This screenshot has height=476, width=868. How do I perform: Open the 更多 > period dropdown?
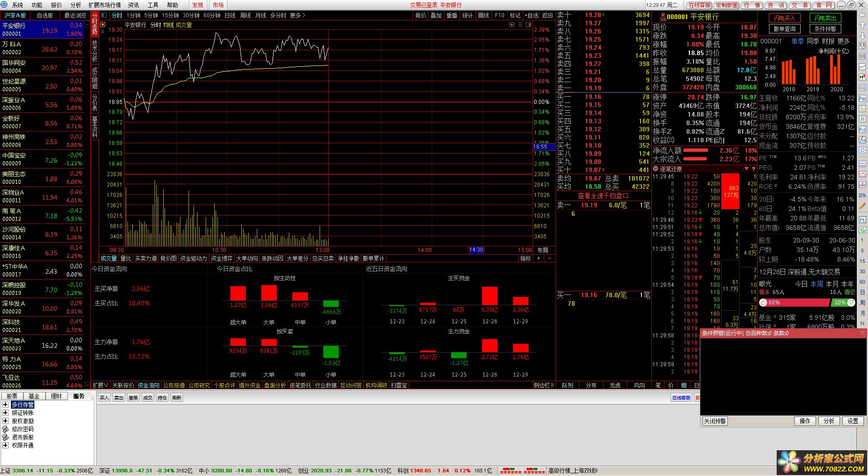tap(297, 15)
